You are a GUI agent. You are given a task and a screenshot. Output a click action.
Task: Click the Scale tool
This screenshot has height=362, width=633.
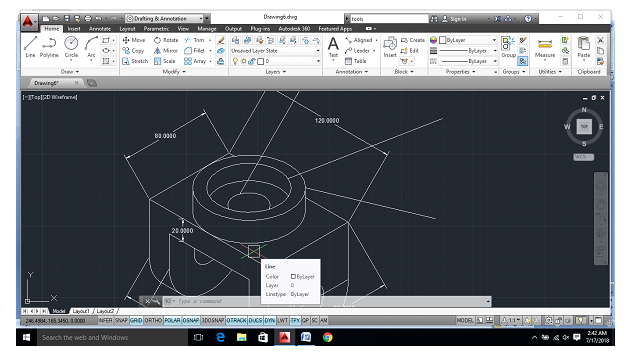(164, 61)
